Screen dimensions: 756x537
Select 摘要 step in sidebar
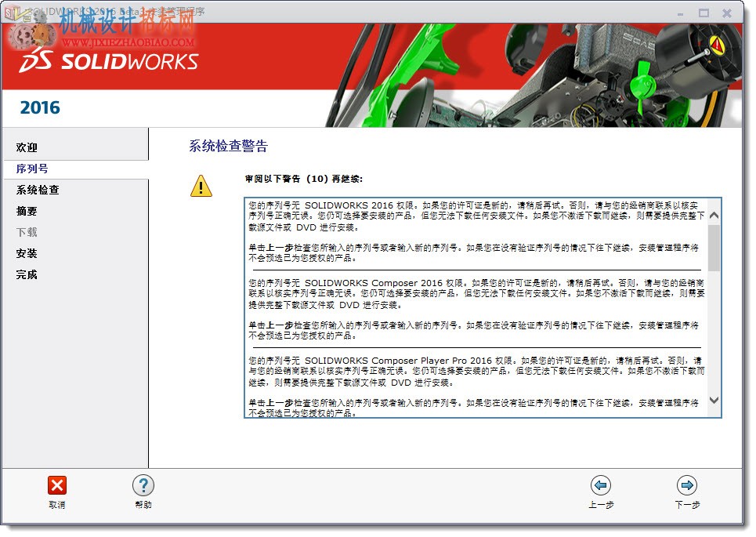point(27,212)
